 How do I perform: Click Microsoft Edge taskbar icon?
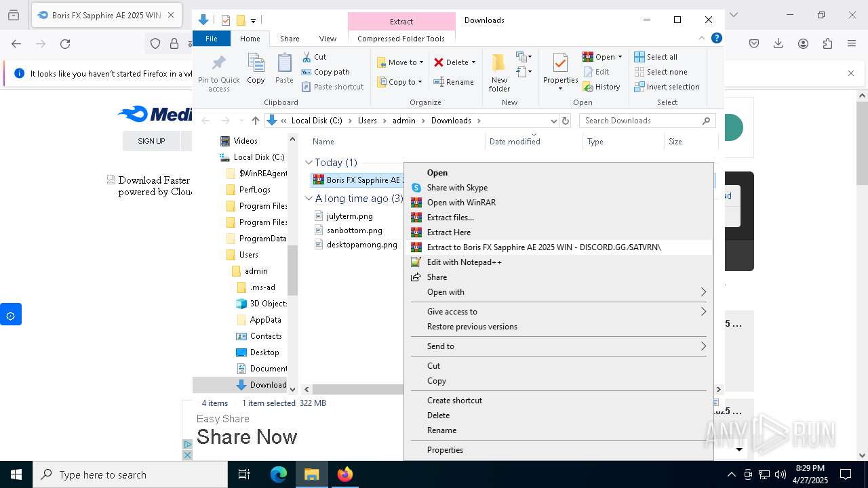[x=279, y=474]
